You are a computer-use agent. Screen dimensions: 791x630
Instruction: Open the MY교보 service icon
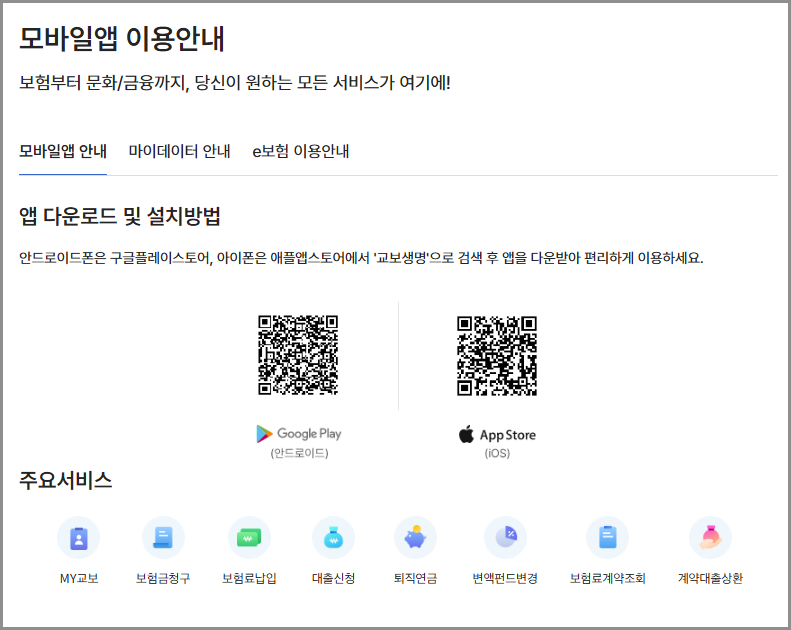point(79,538)
